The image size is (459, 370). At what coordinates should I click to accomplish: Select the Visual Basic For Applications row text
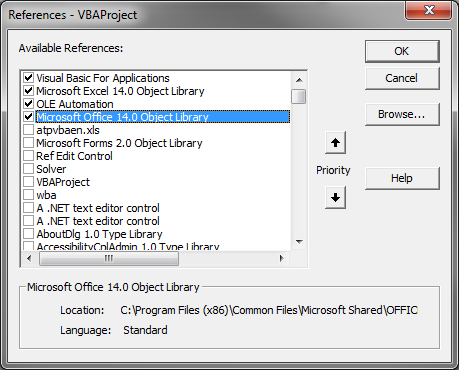tap(103, 78)
